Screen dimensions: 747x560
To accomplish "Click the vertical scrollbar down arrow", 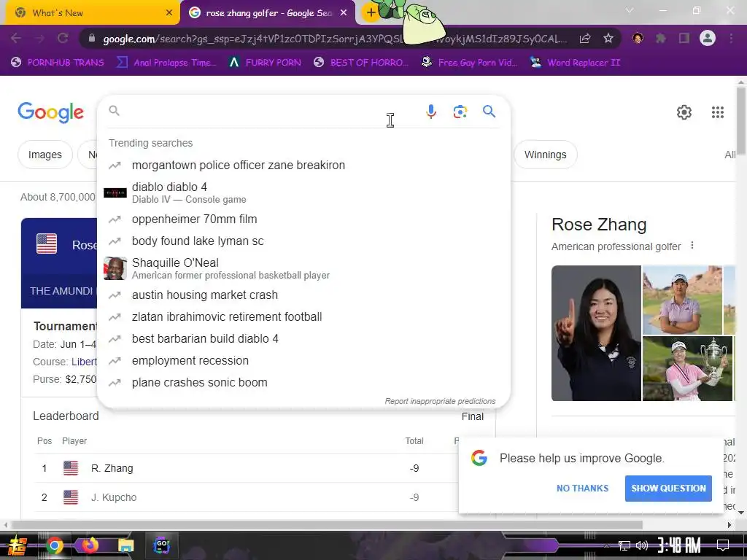I will [x=741, y=513].
